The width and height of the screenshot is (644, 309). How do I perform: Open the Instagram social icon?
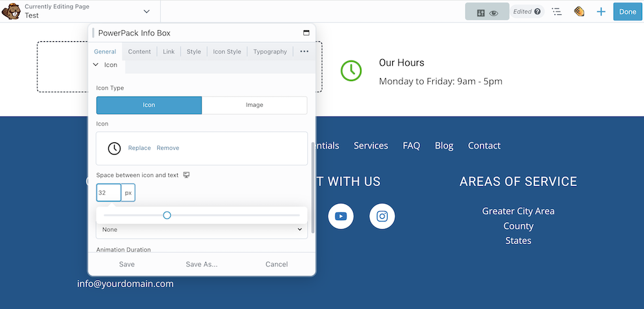pyautogui.click(x=382, y=216)
